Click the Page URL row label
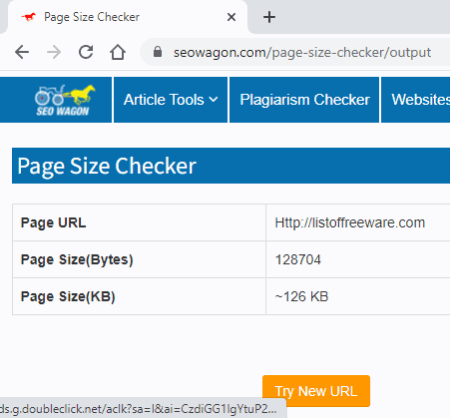The image size is (450, 418). tap(53, 223)
